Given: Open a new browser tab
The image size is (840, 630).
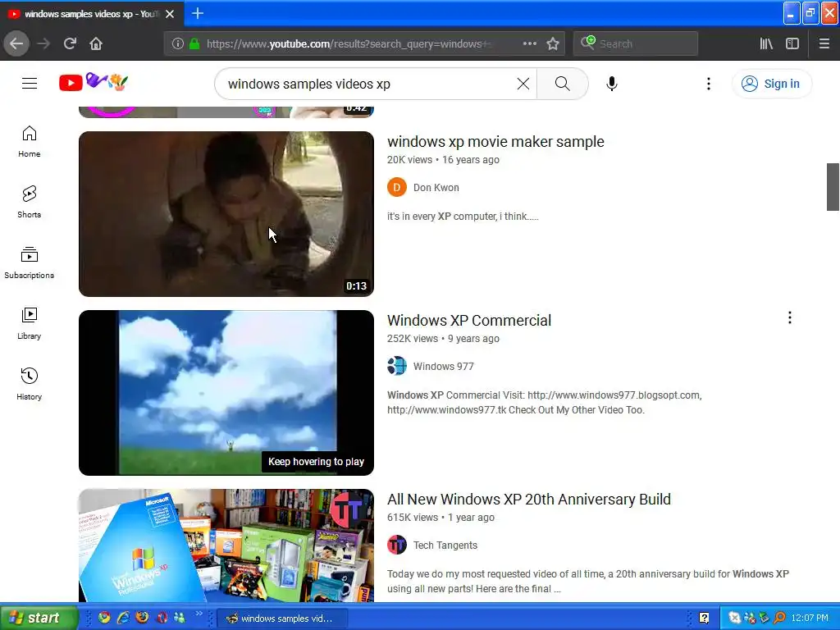Looking at the screenshot, I should click(x=197, y=13).
